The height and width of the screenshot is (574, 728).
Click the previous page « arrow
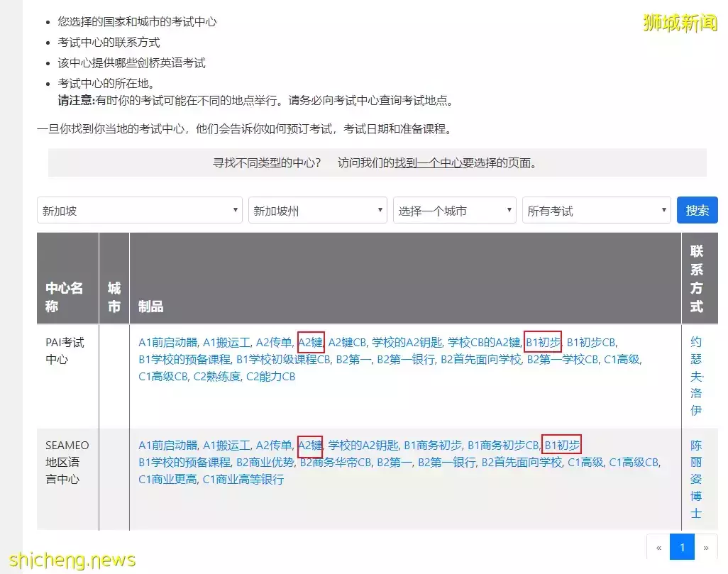click(x=658, y=547)
